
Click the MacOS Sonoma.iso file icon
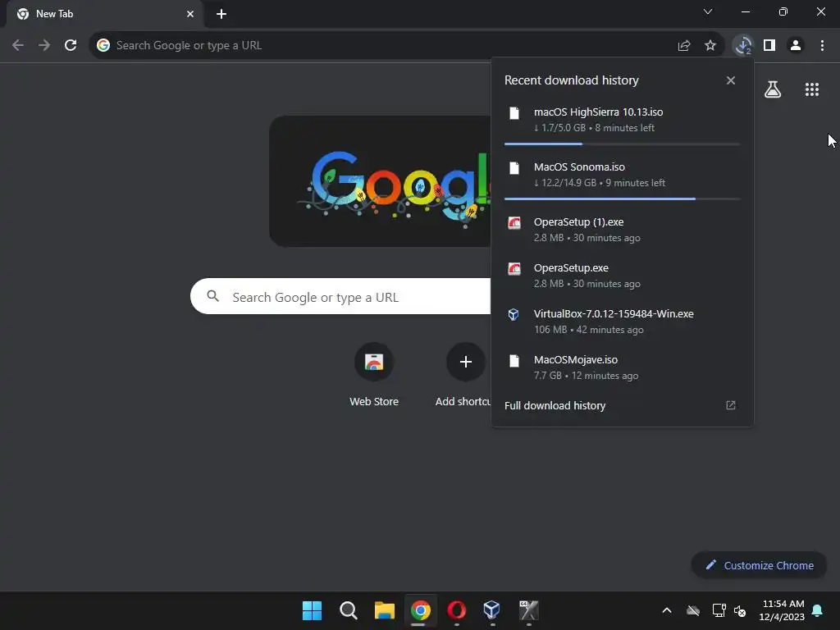pos(514,168)
